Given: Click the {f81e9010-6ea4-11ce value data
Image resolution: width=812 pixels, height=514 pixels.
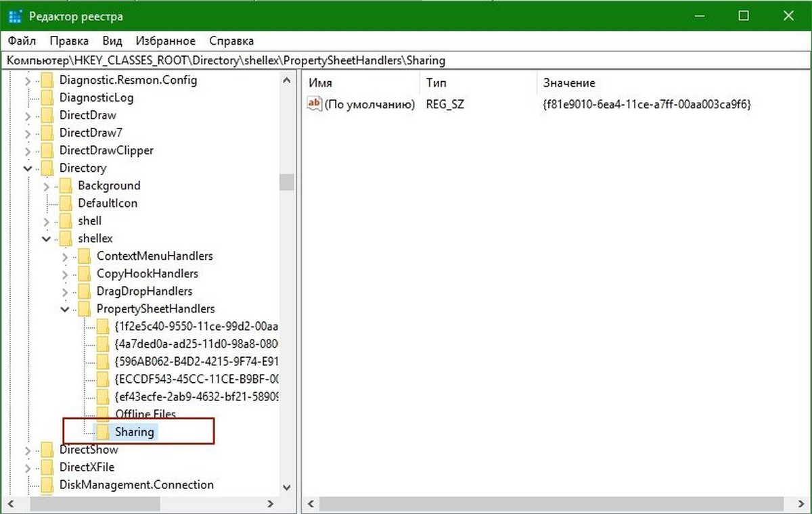Looking at the screenshot, I should (x=647, y=104).
